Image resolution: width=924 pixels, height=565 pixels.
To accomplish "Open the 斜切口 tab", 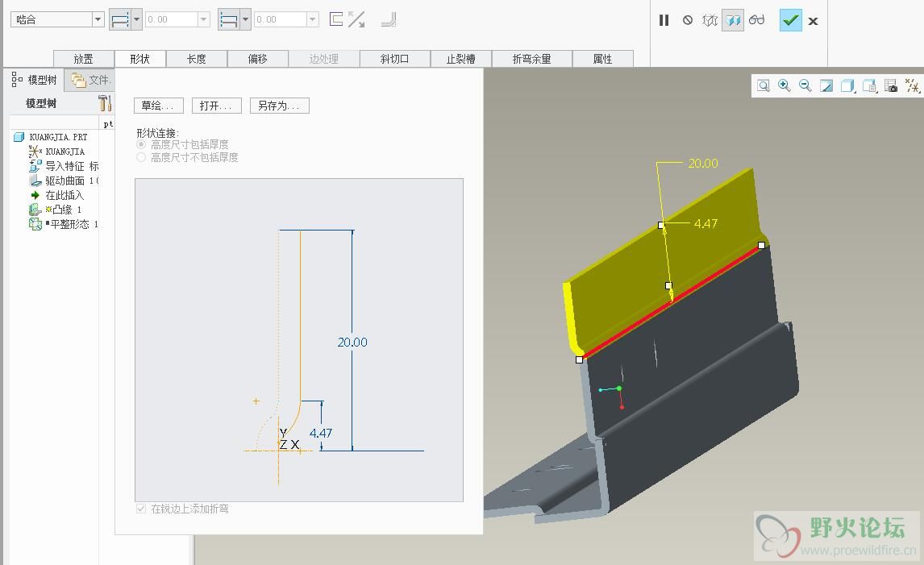I will 395,59.
